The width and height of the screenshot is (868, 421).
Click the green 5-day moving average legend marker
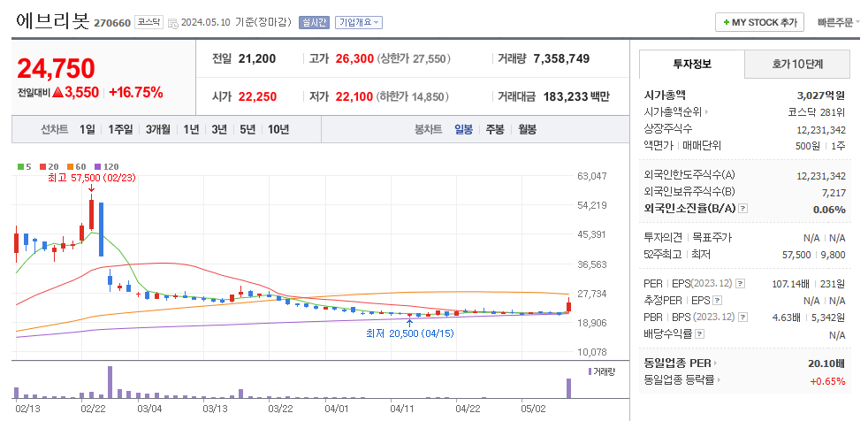pos(21,166)
